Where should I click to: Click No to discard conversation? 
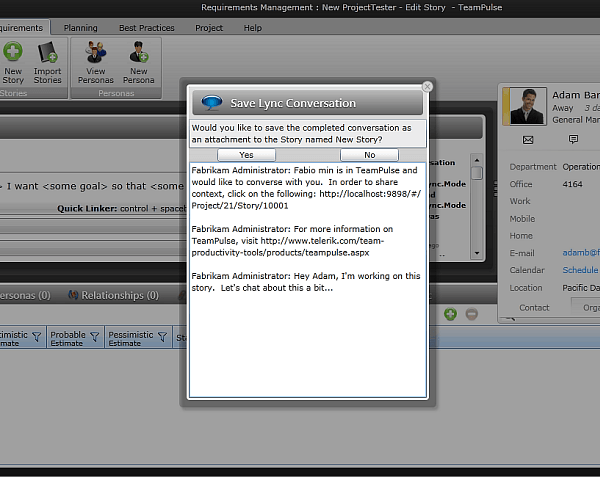tap(370, 155)
